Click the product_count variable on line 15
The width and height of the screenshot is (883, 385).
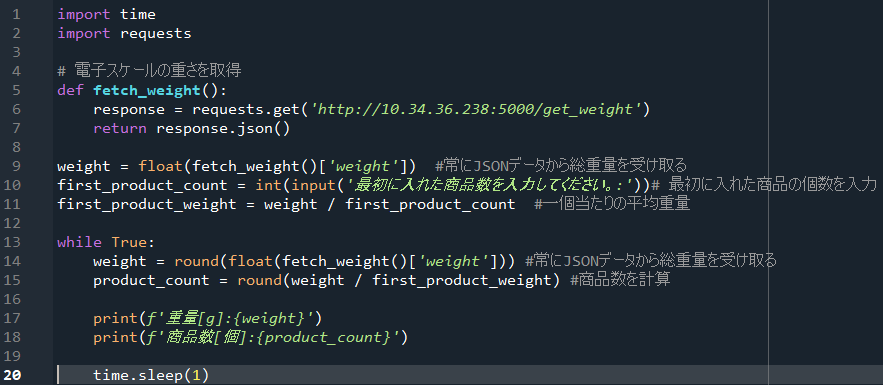[142, 280]
